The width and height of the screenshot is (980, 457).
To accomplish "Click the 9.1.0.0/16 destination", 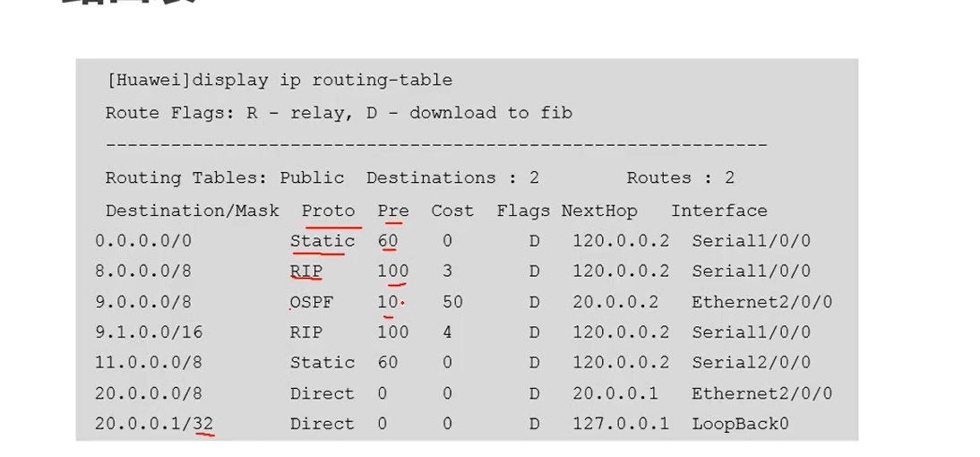I will coord(149,332).
